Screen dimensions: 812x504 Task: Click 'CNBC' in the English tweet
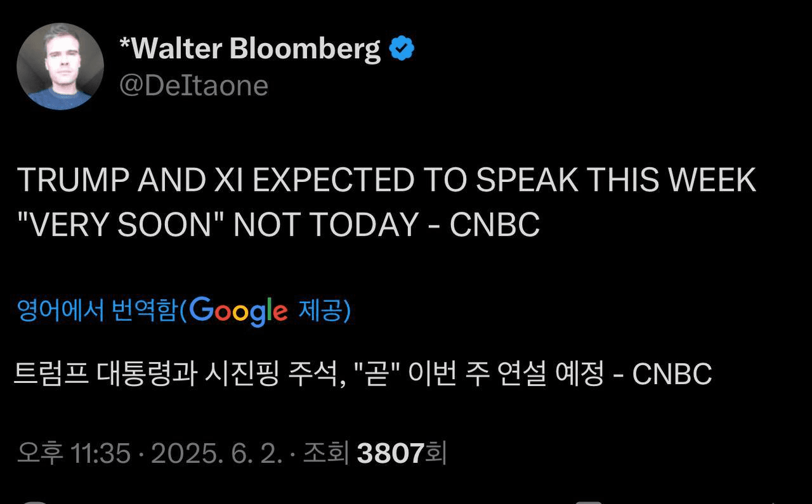coord(495,225)
